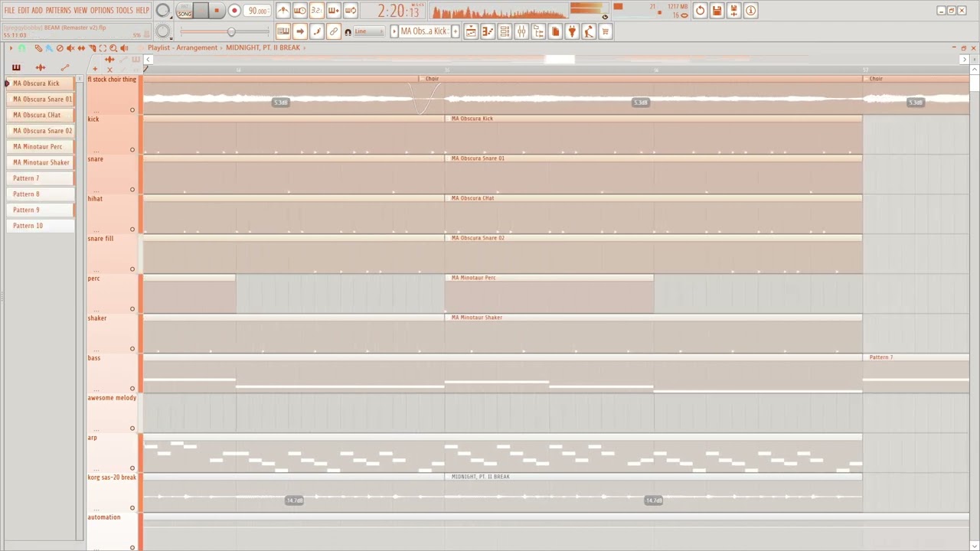Screen dimensions: 980x551
Task: Select the Paint brush tool
Action: [x=48, y=47]
